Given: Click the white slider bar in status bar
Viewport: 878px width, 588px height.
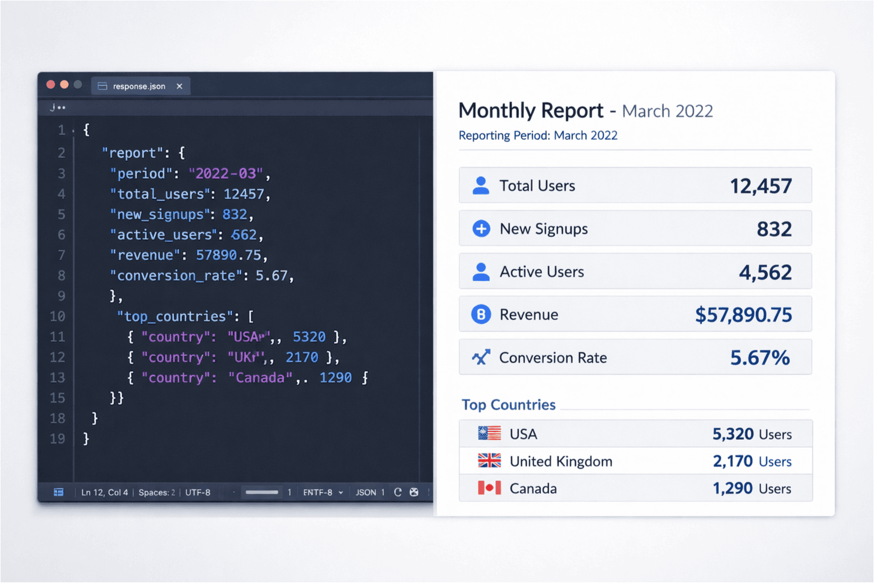Looking at the screenshot, I should [262, 493].
